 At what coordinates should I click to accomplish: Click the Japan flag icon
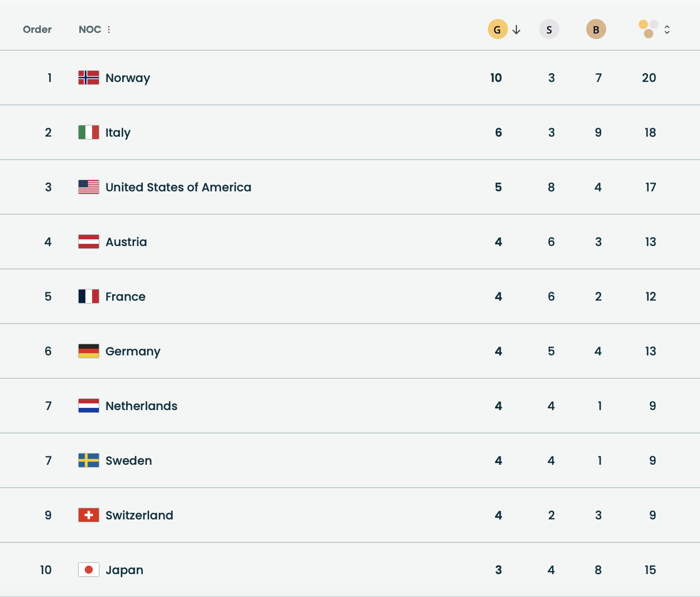coord(89,570)
